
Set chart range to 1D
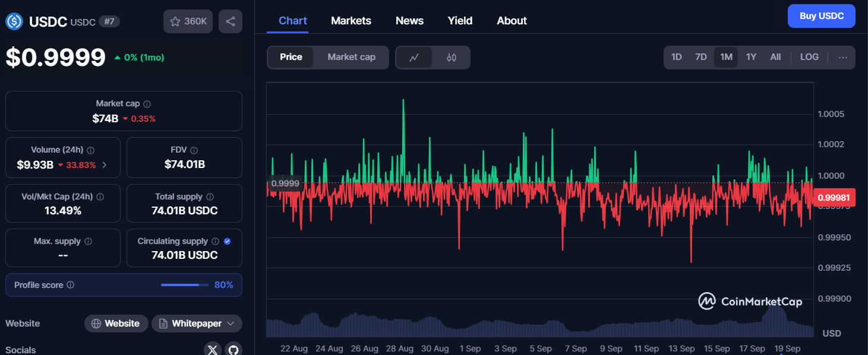[676, 57]
